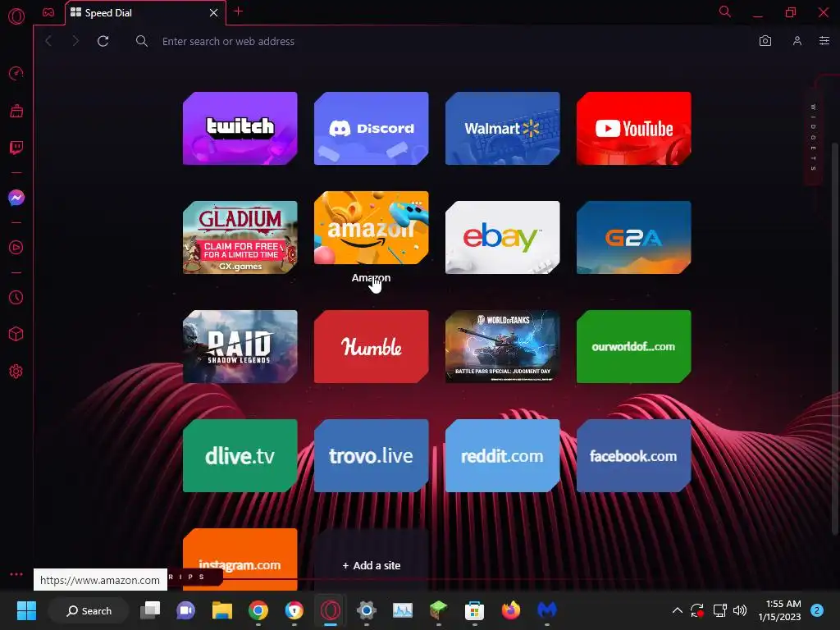Open the Opera menu logo
The image size is (840, 630).
(16, 16)
